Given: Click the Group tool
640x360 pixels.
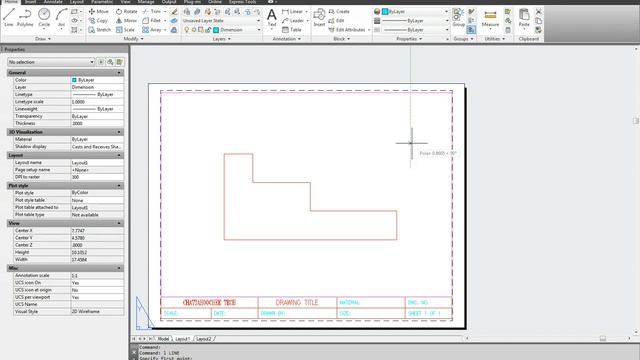Looking at the screenshot, I should tap(458, 17).
